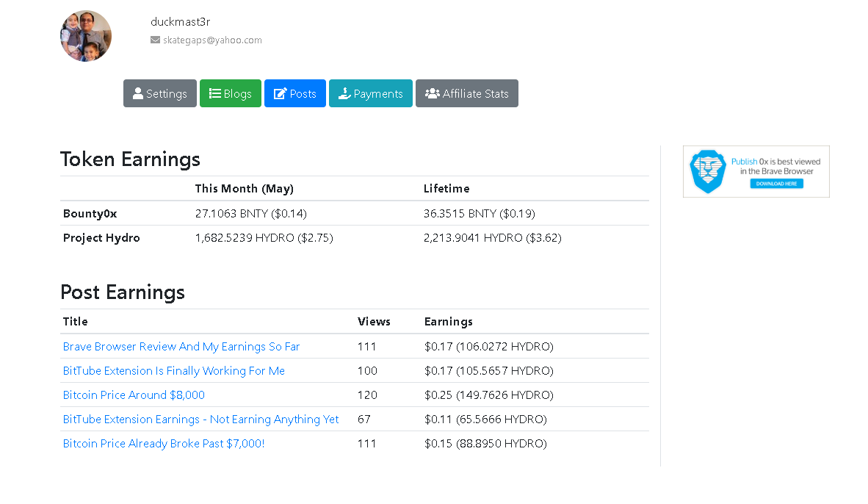Click the group icon on Affiliate Stats
The image size is (868, 504).
click(433, 93)
